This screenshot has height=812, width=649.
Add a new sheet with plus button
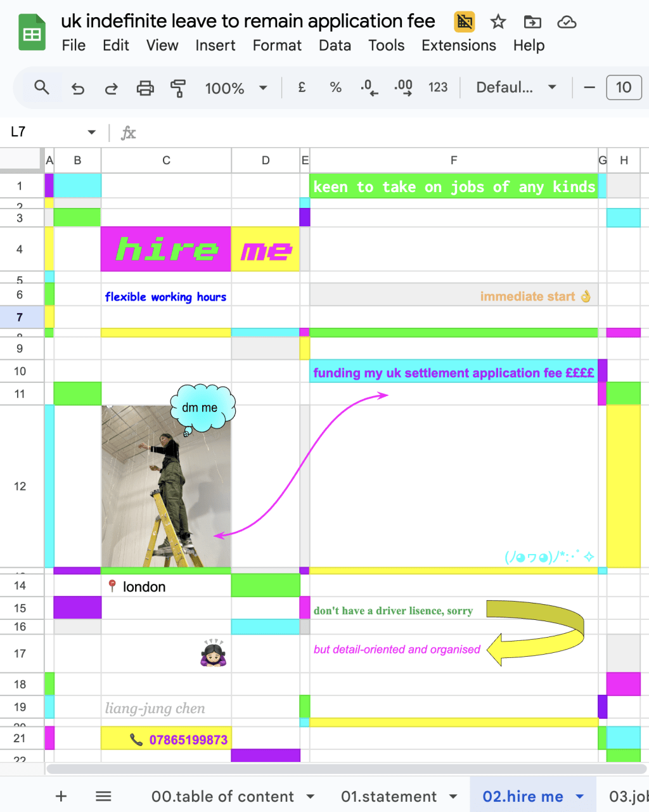[x=61, y=796]
